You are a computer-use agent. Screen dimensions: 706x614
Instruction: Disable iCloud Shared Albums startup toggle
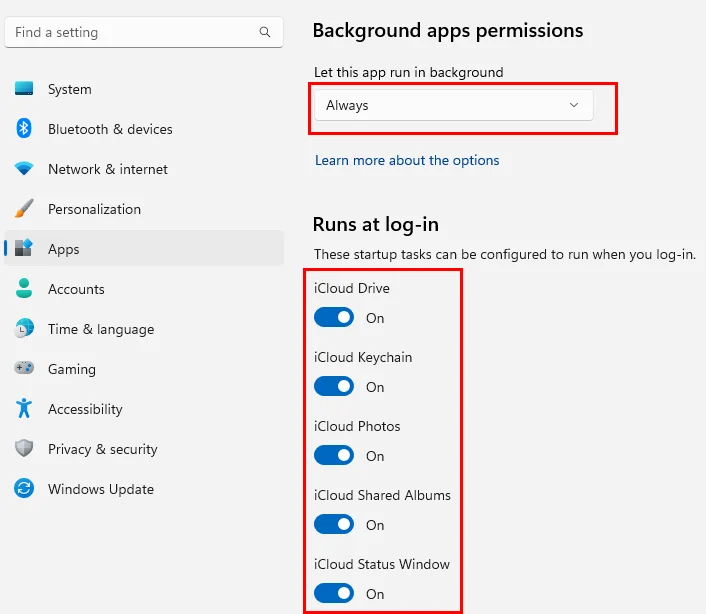point(334,524)
